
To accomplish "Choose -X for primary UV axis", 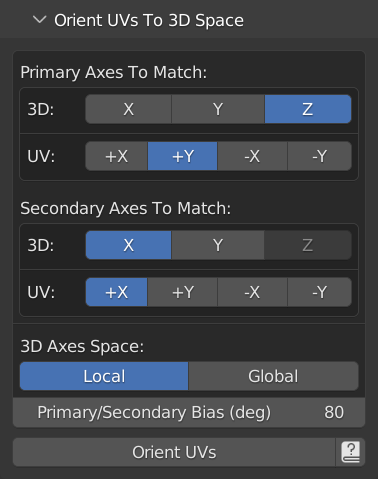I will coord(252,156).
